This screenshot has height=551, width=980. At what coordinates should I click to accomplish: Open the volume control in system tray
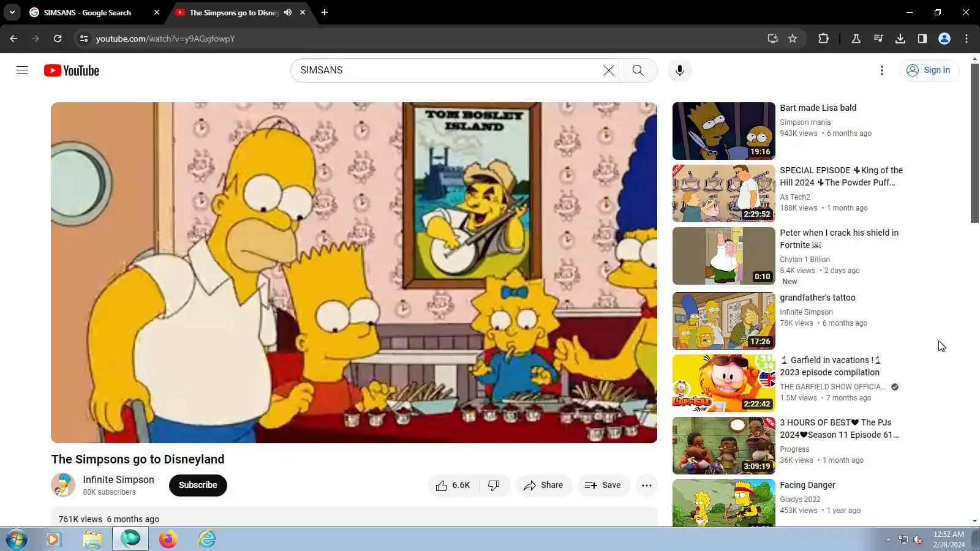point(918,539)
